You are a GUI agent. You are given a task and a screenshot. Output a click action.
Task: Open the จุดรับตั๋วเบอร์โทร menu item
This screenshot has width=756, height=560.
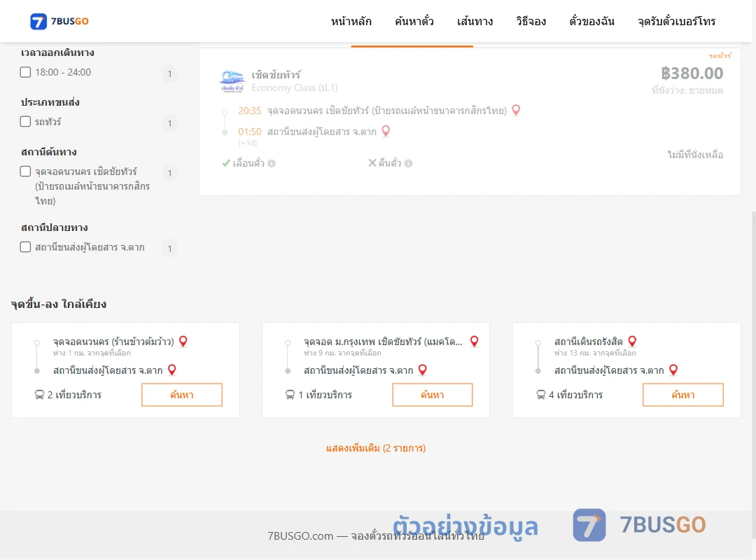676,21
